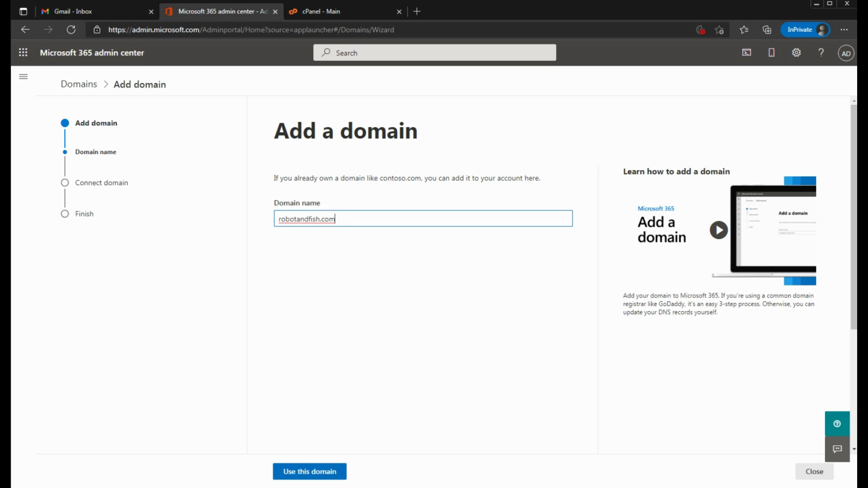Click Use this domain button

[x=309, y=471]
